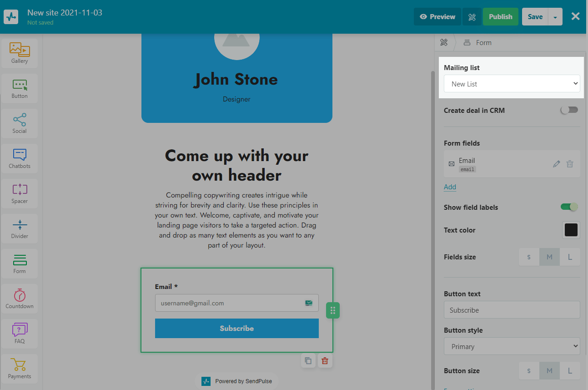
Task: Select the 'Come up with your own header' heading
Action: pos(237,165)
